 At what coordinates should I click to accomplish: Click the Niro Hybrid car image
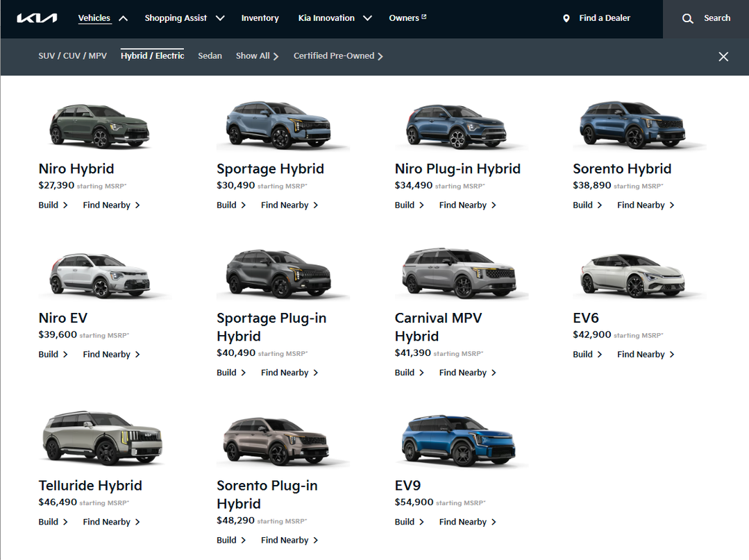pyautogui.click(x=99, y=126)
